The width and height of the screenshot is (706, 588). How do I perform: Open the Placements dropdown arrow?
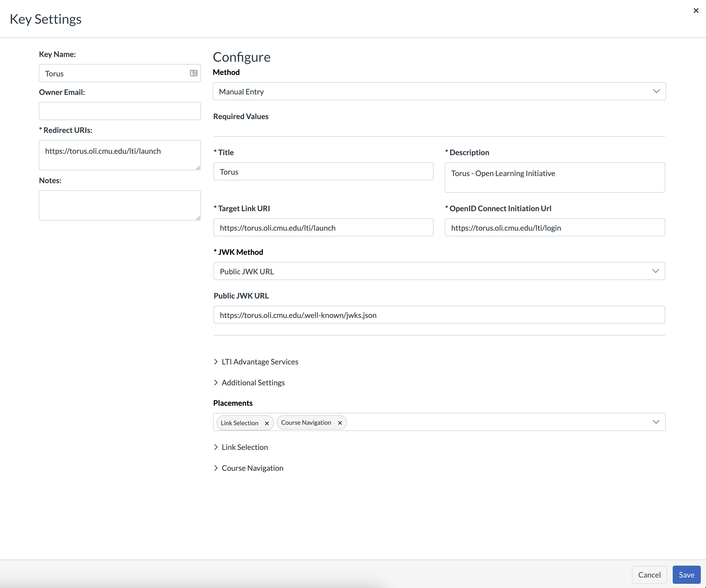[x=656, y=422]
